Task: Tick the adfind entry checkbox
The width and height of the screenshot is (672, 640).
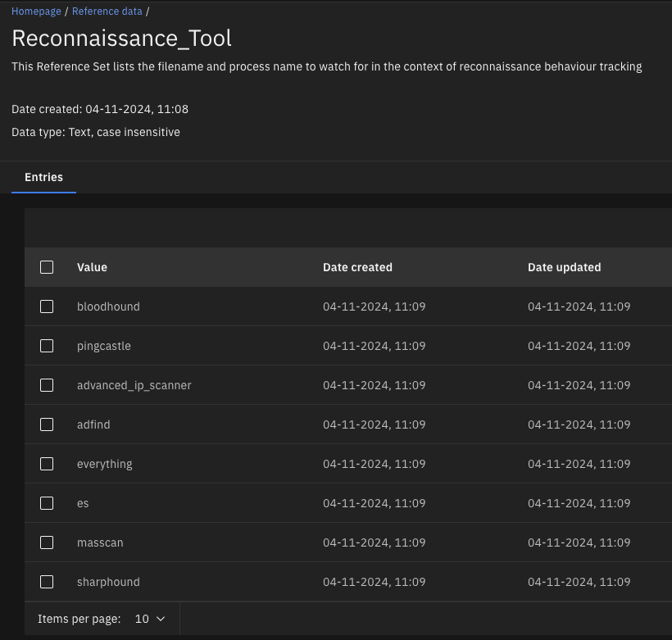Action: pos(47,424)
